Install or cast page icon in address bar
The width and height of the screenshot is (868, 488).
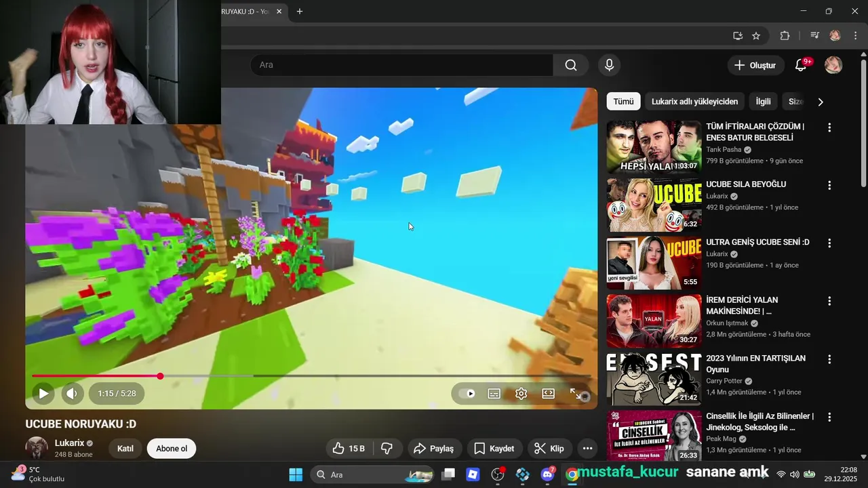pyautogui.click(x=738, y=36)
